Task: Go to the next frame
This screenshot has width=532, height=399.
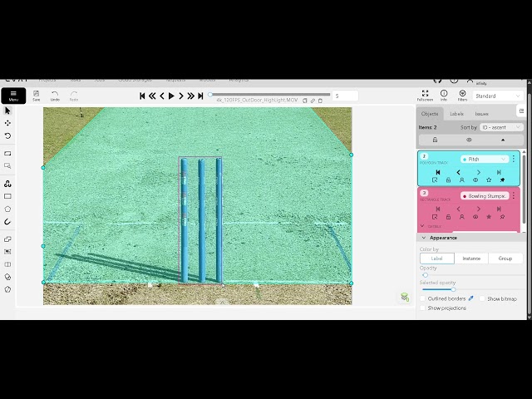Action: 181,96
